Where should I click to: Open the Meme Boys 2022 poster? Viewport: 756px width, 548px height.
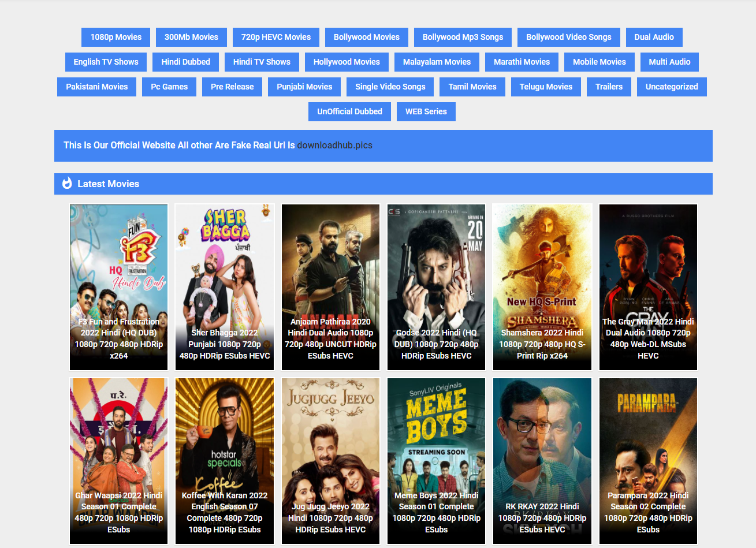[x=437, y=461]
